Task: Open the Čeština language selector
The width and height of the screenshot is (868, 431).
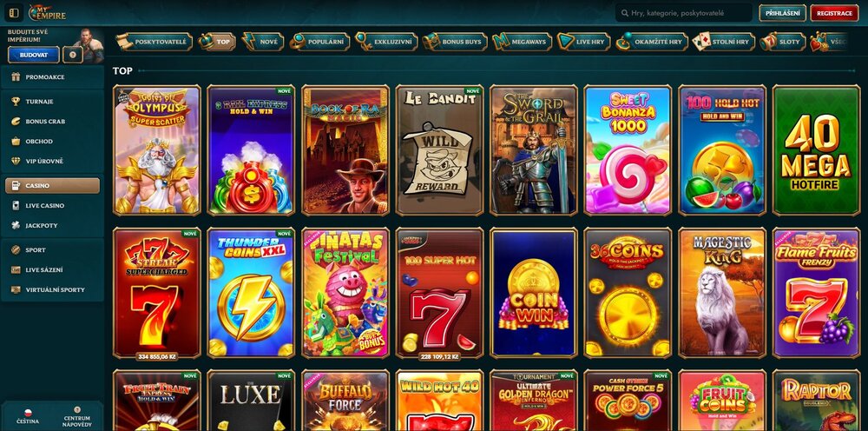Action: click(x=28, y=417)
